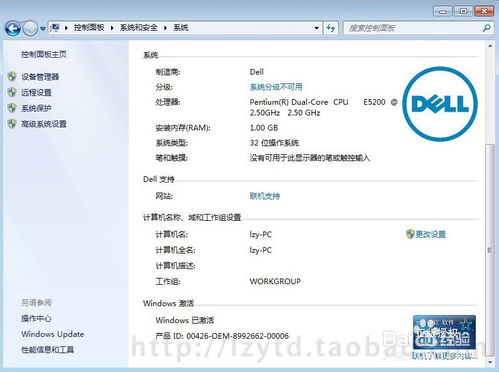
Task: Click the control panel icon in address bar
Action: click(55, 28)
